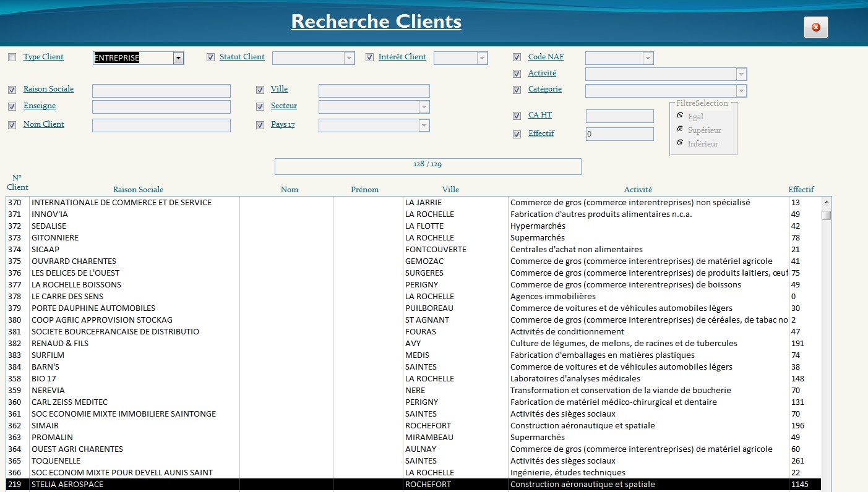
Task: Click the Intérêt Client label link
Action: coord(402,57)
